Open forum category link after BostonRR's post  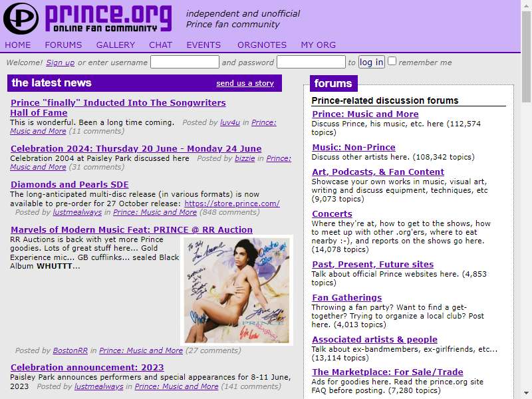pyautogui.click(x=141, y=350)
